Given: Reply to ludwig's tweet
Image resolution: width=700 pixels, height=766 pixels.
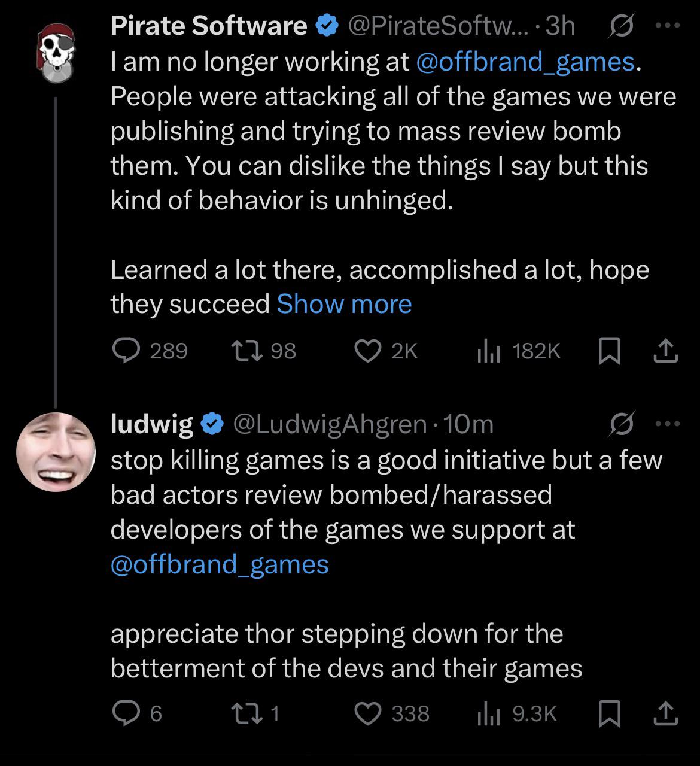Looking at the screenshot, I should pyautogui.click(x=138, y=713).
